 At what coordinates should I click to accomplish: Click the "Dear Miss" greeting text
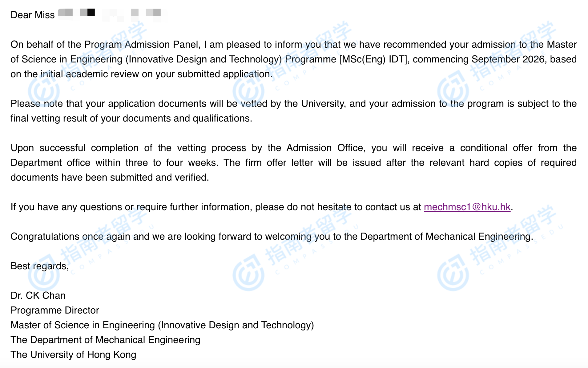point(32,15)
